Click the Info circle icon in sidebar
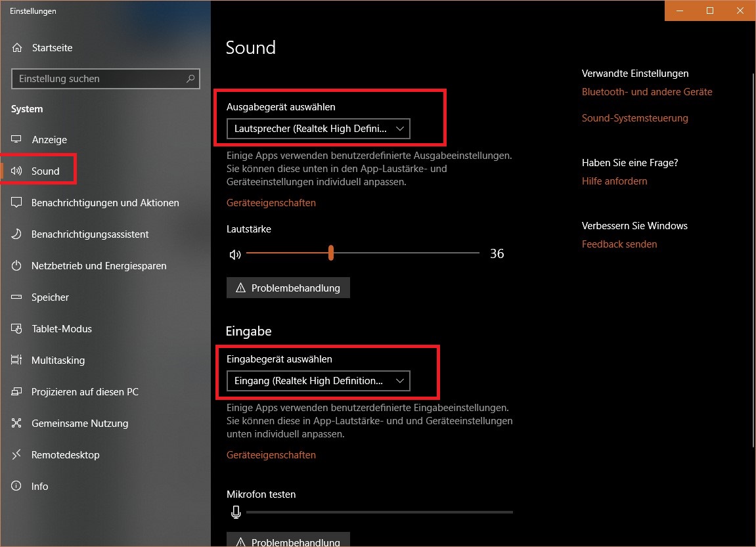Screen dimensions: 756x547 [x=16, y=486]
